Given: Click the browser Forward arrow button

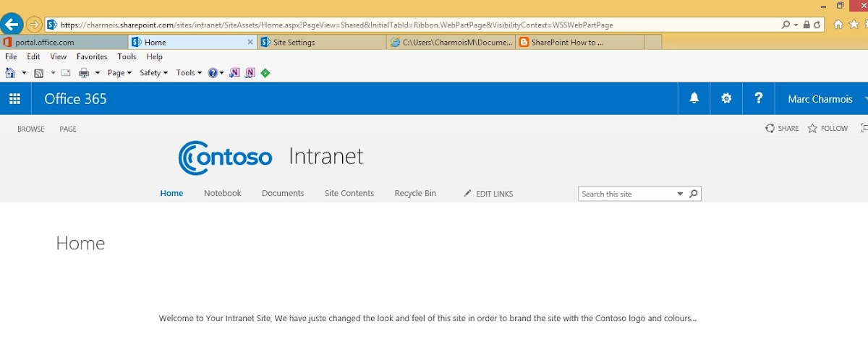Looking at the screenshot, I should pos(34,25).
